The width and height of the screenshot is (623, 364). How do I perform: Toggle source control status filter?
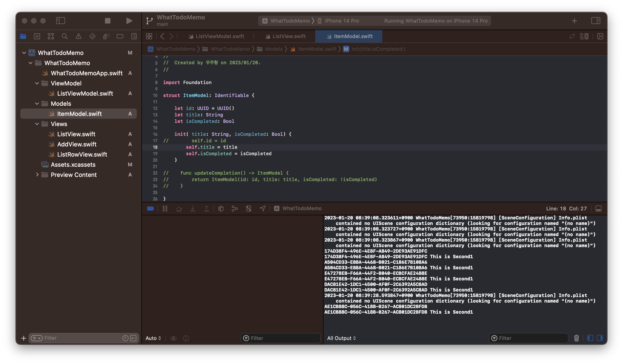click(x=133, y=338)
